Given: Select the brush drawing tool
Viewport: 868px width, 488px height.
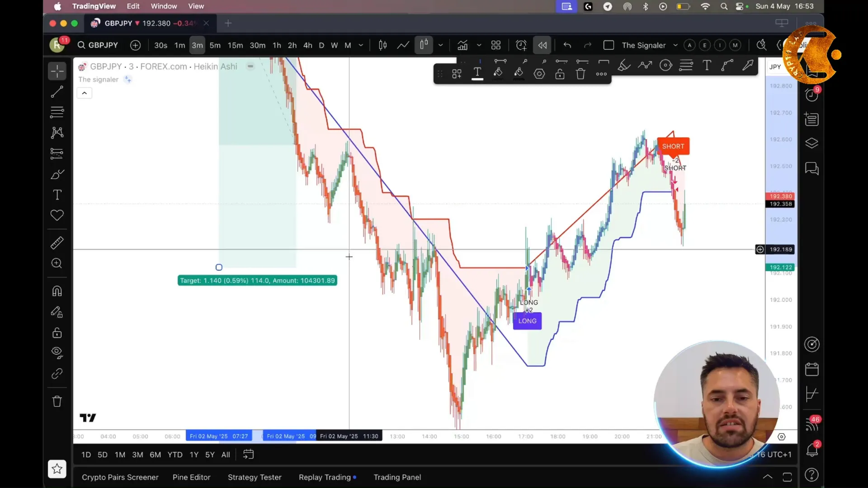Looking at the screenshot, I should coord(57,174).
